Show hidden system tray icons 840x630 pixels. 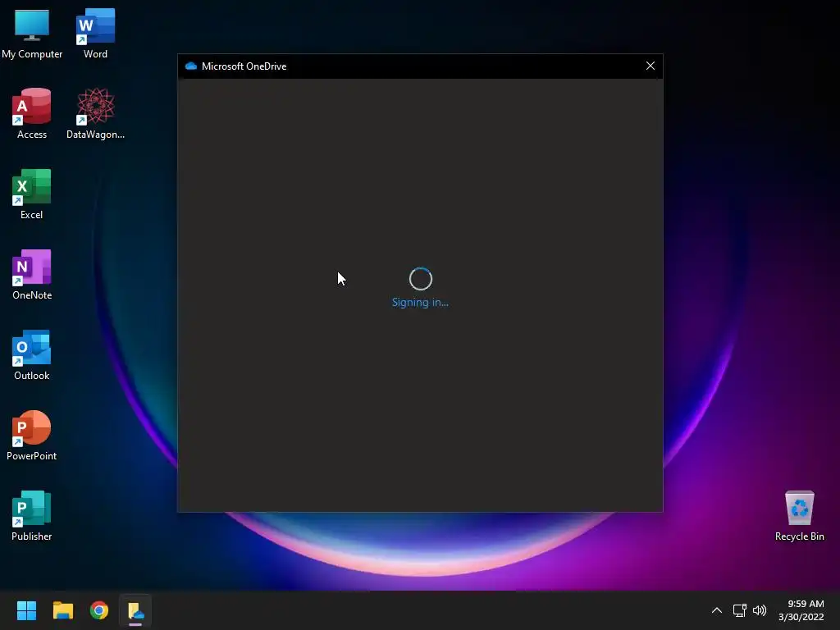pyautogui.click(x=716, y=610)
